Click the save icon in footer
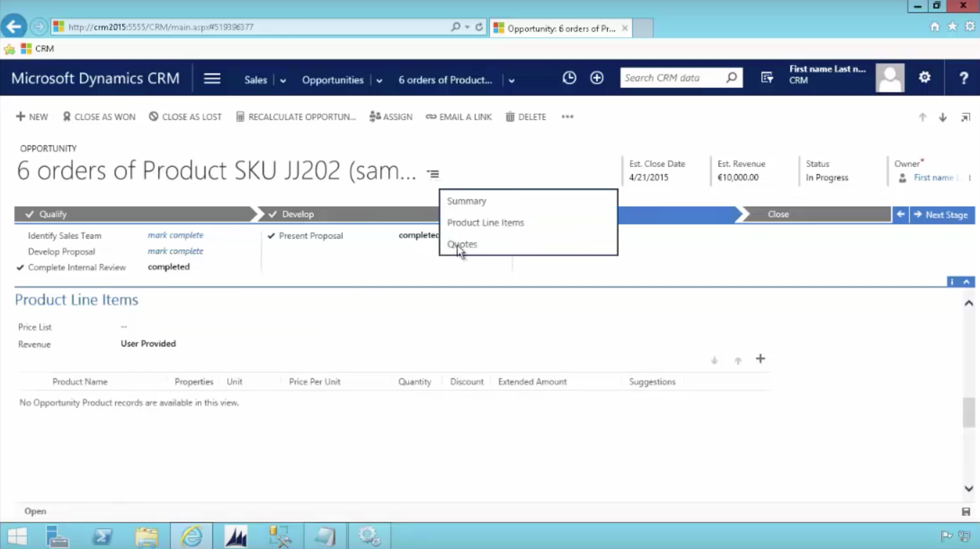Viewport: 980px width, 549px height. 966,512
